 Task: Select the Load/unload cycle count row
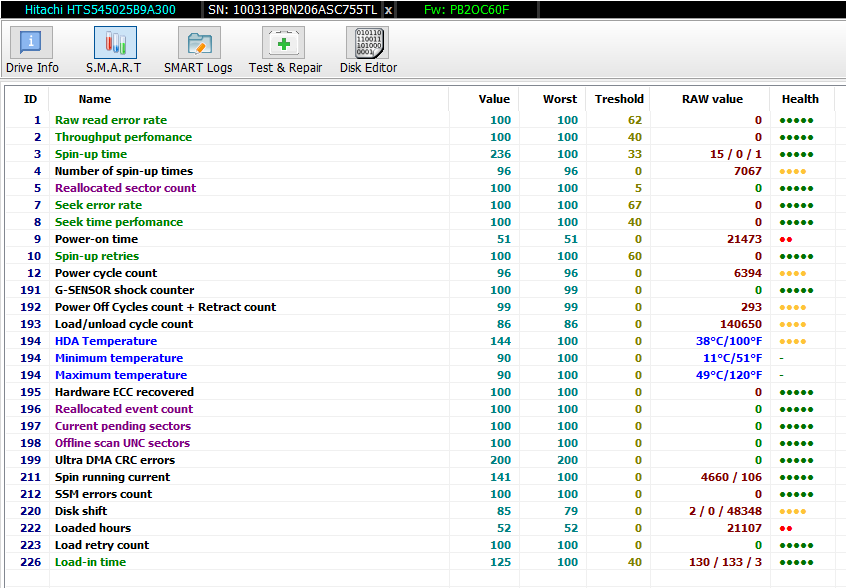click(x=123, y=324)
